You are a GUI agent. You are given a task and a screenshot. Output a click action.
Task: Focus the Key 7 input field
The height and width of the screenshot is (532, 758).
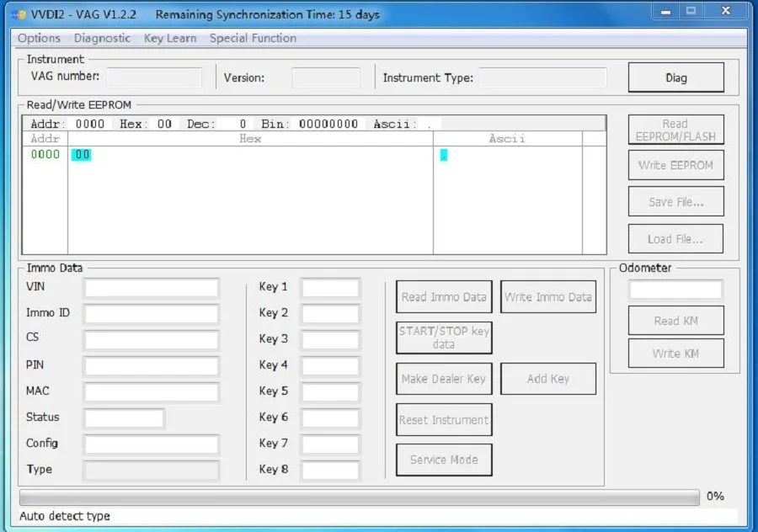pos(330,444)
